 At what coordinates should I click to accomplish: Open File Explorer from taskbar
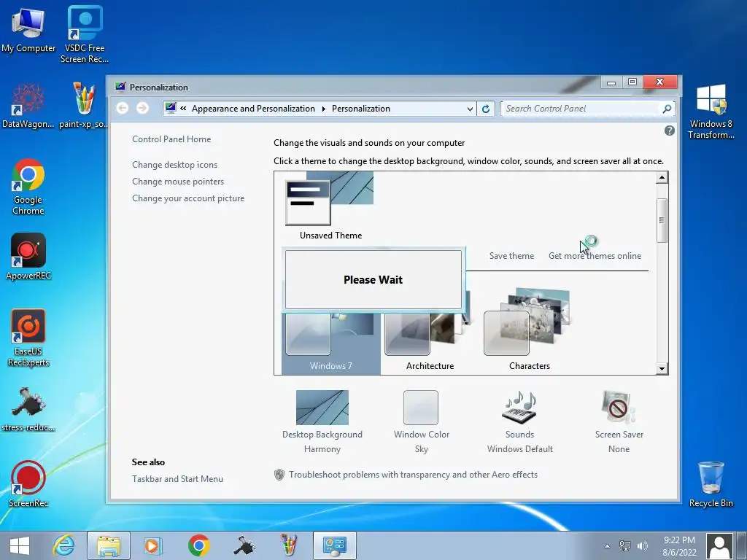tap(109, 545)
